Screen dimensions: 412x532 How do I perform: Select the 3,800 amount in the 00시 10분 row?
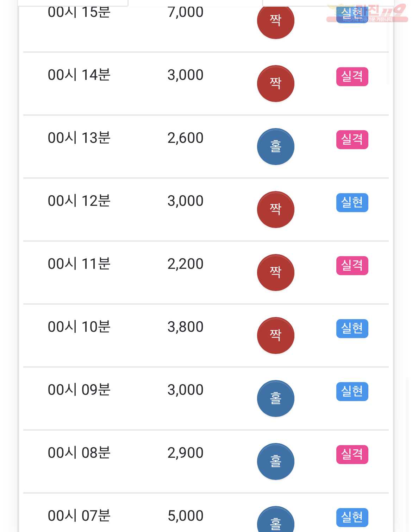tap(186, 327)
